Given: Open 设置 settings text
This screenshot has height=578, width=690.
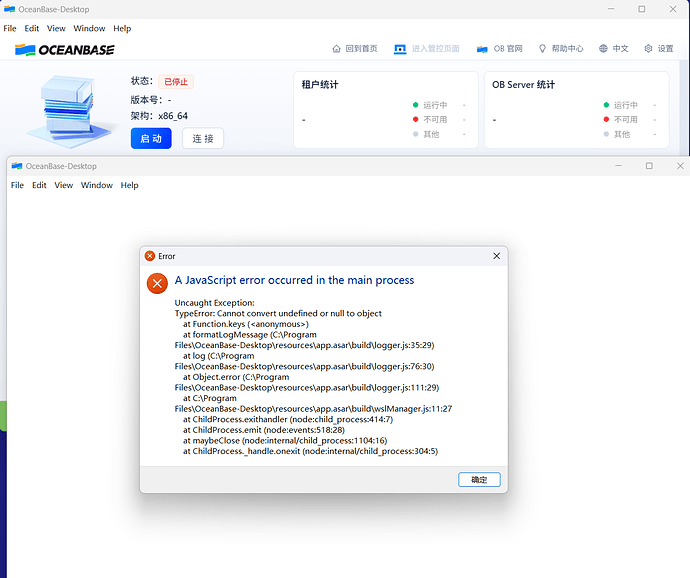Looking at the screenshot, I should (x=665, y=48).
